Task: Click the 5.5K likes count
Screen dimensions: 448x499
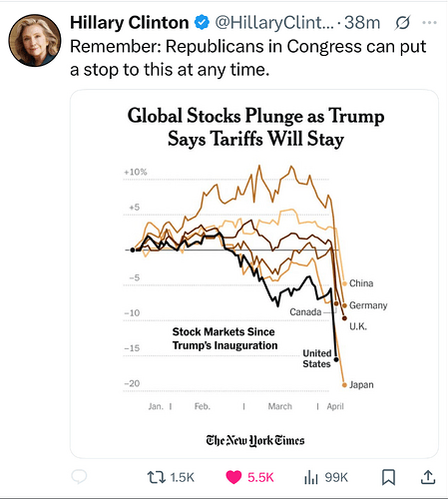Action: [260, 477]
